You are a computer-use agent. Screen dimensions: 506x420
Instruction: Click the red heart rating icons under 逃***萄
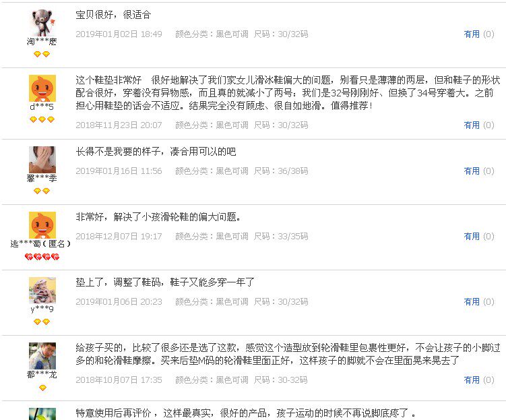(42, 257)
